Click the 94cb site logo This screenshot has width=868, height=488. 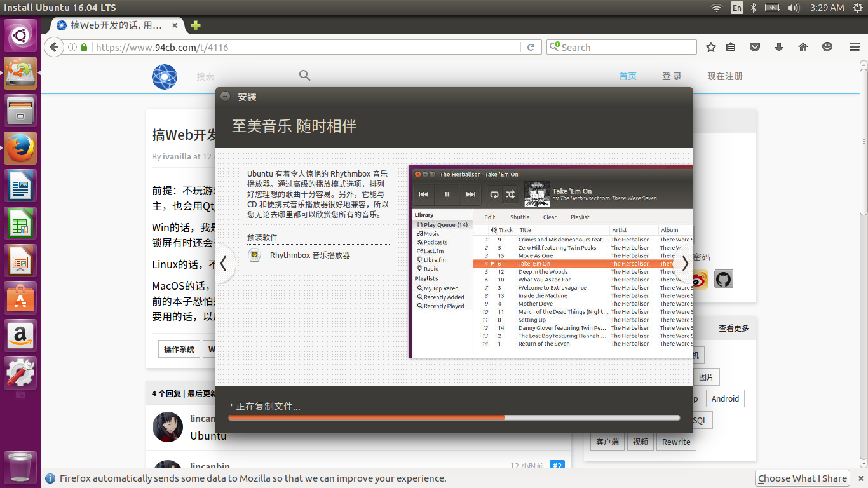pyautogui.click(x=165, y=76)
